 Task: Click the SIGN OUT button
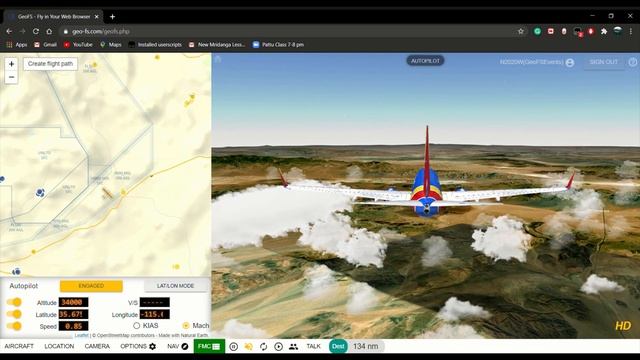point(604,62)
